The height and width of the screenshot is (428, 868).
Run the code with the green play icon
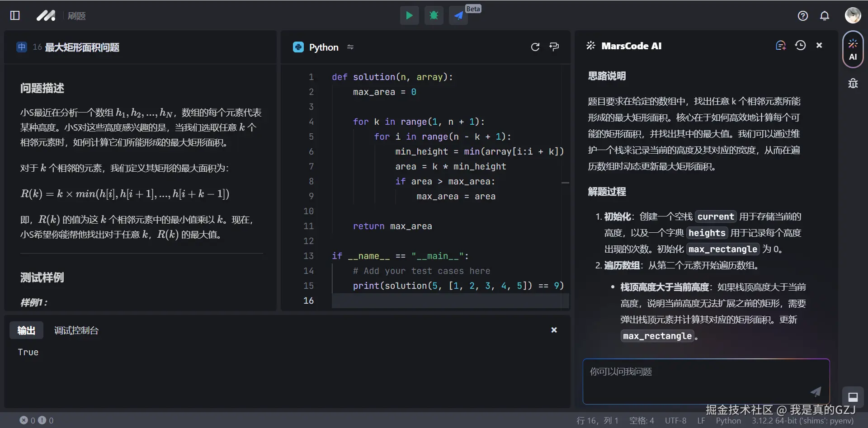coord(409,15)
